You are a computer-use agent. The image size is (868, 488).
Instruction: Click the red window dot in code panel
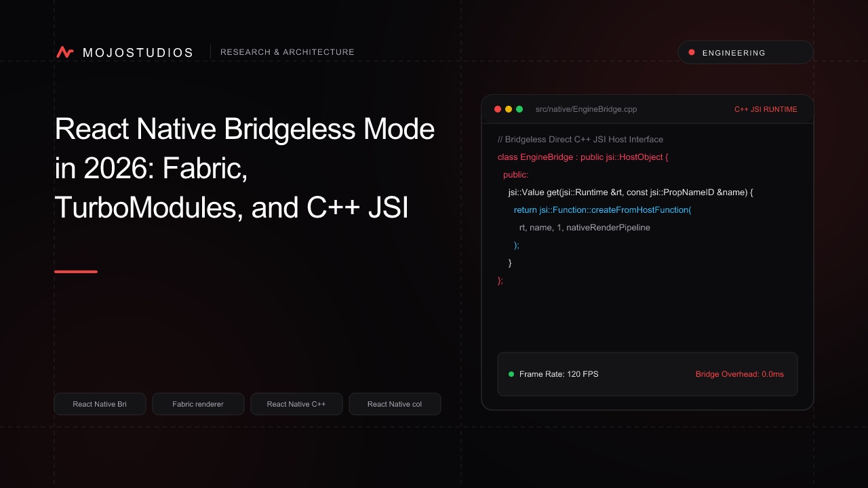pyautogui.click(x=498, y=109)
